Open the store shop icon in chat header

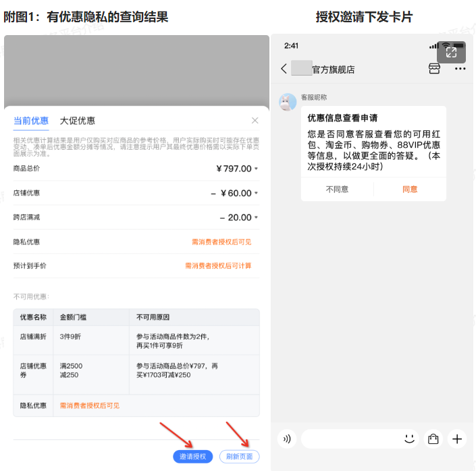pyautogui.click(x=434, y=69)
